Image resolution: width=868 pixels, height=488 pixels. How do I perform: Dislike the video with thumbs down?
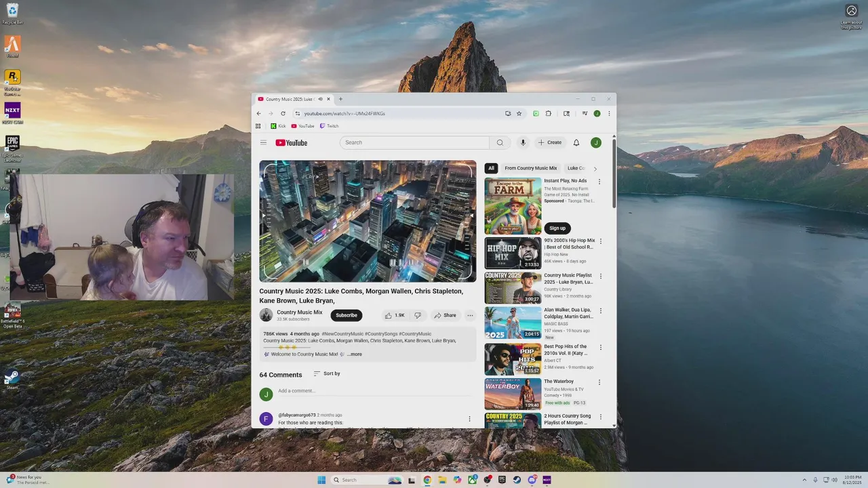coord(418,315)
